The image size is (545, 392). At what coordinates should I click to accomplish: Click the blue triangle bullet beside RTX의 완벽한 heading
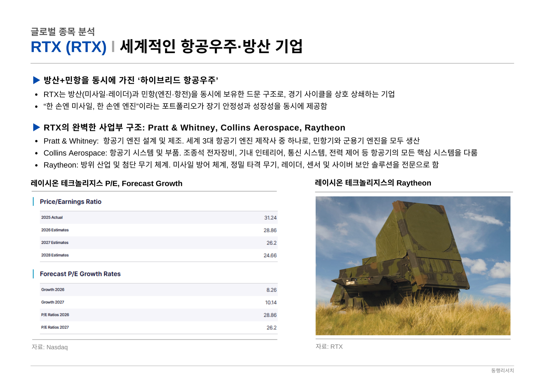coord(36,127)
